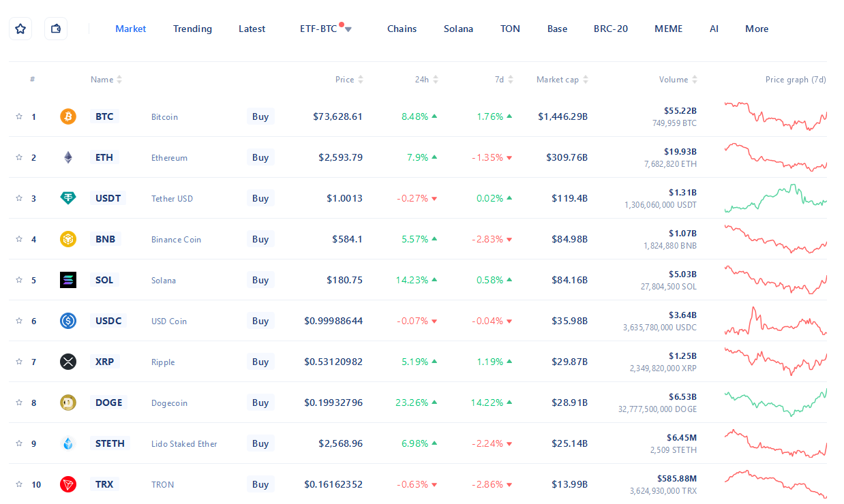Star the TRX row
This screenshot has width=844, height=504.
pyautogui.click(x=19, y=484)
